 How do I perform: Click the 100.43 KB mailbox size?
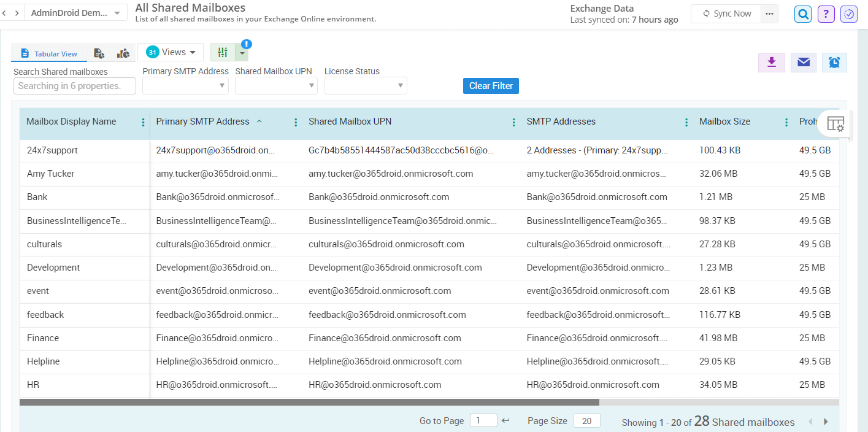click(x=720, y=150)
